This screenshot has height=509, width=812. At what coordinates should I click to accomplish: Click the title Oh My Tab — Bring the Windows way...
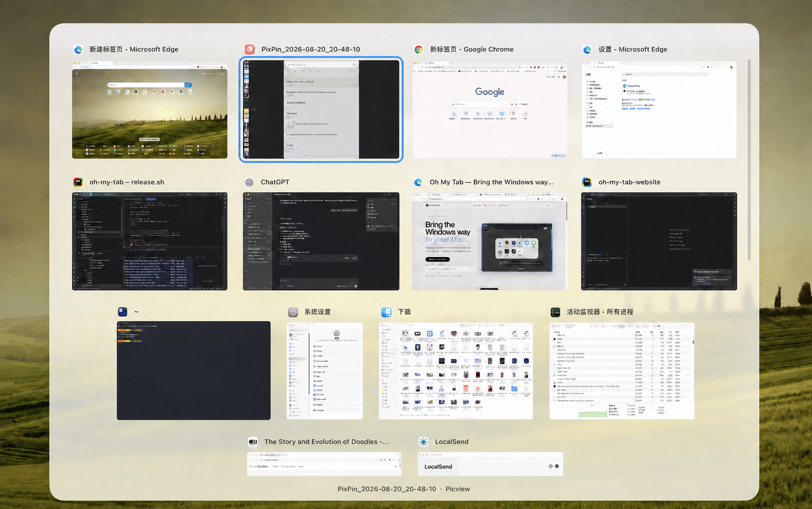point(492,182)
